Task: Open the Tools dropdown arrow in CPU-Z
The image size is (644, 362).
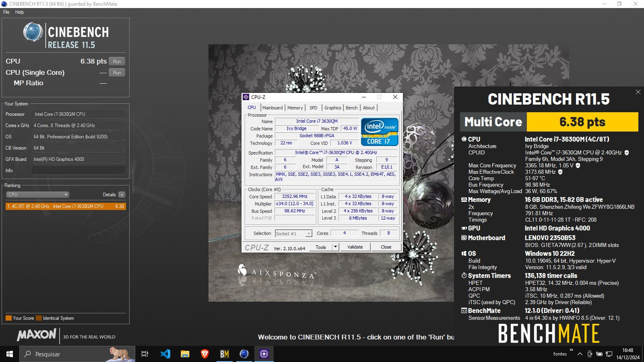Action: click(x=335, y=247)
